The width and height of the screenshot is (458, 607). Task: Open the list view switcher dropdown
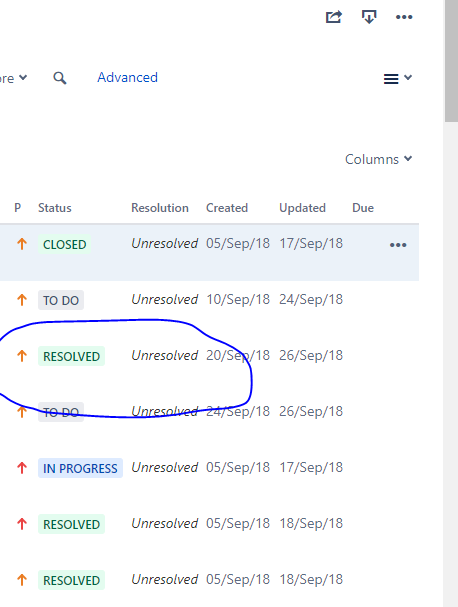point(398,78)
